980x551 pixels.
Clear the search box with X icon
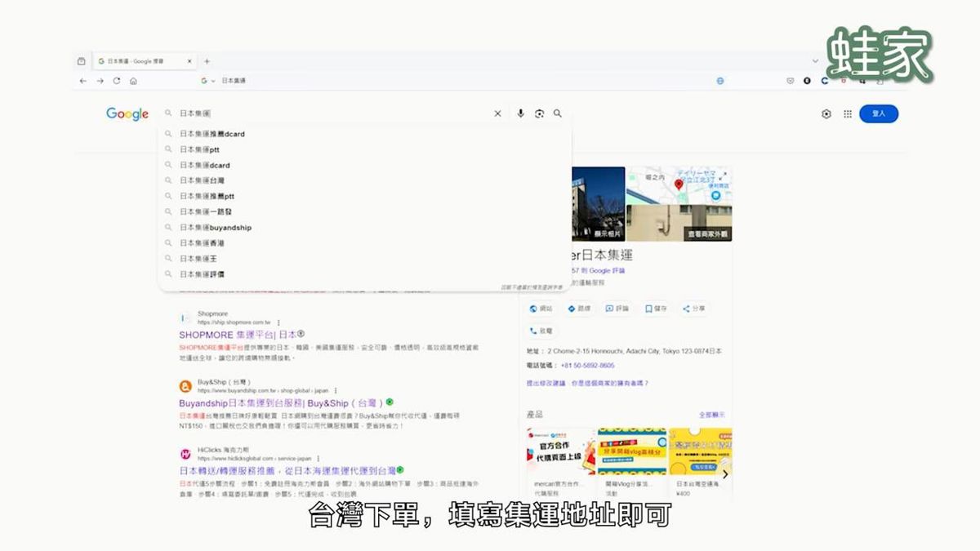(x=497, y=113)
